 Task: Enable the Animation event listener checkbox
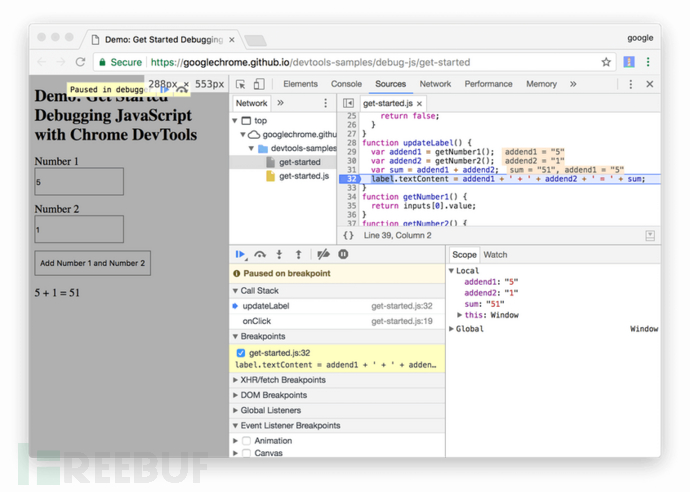(x=246, y=441)
